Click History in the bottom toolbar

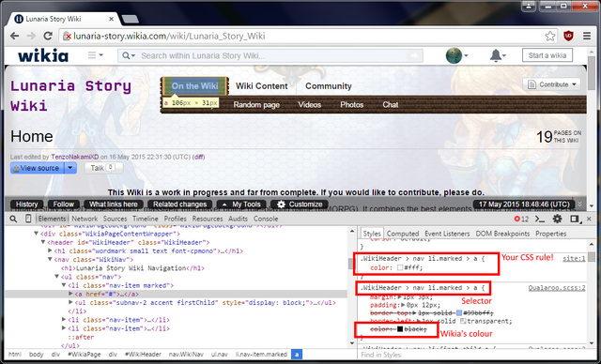pyautogui.click(x=27, y=205)
